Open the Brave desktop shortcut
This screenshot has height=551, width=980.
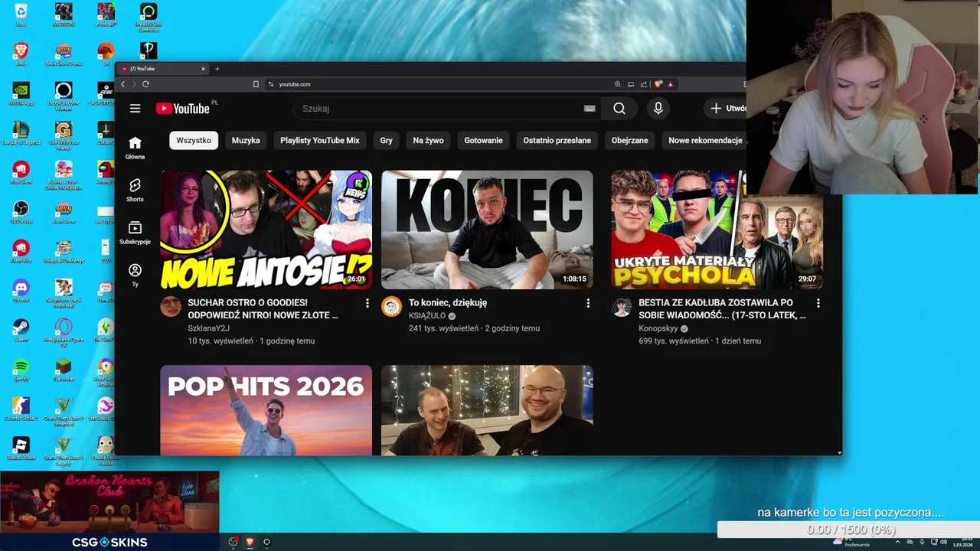[x=21, y=54]
